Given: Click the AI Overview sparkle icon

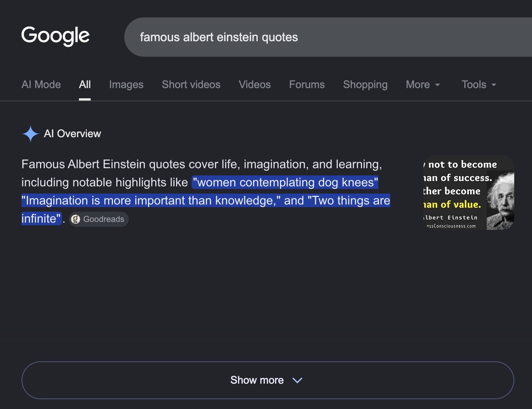Looking at the screenshot, I should 31,134.
